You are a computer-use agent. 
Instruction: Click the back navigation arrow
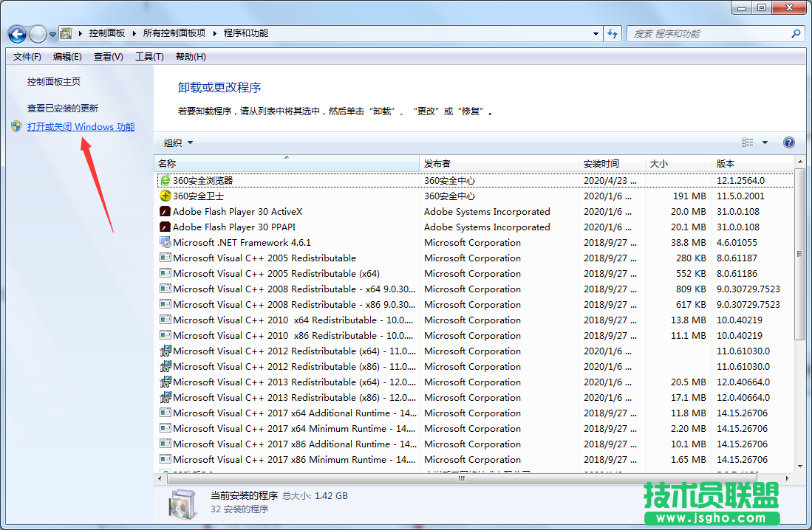point(16,34)
